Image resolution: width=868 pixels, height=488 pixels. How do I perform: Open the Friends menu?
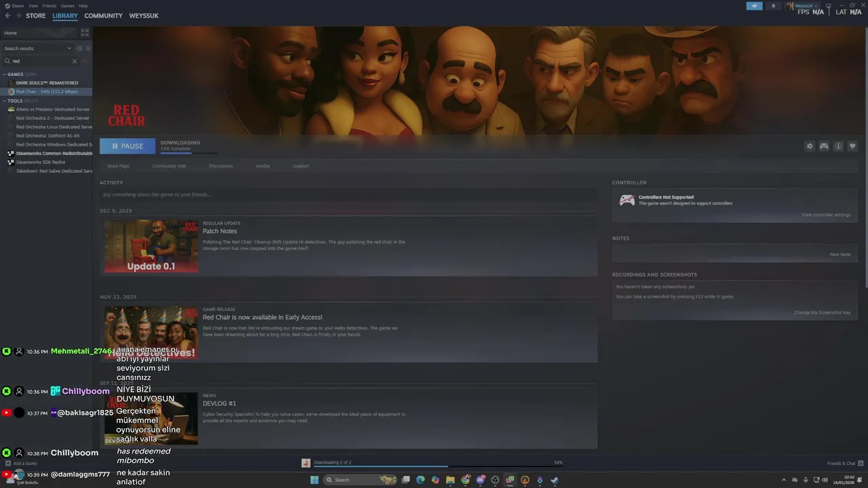pos(50,5)
